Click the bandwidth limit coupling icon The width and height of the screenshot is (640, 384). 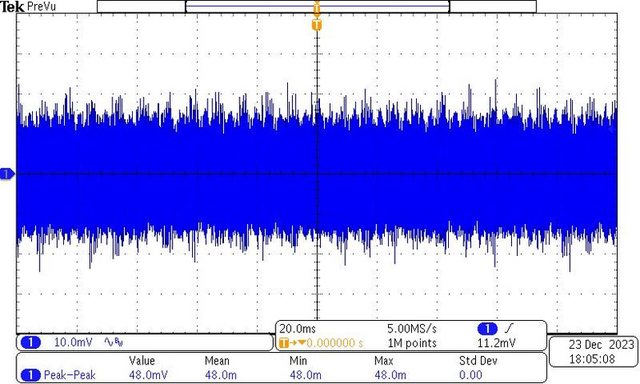(x=114, y=342)
